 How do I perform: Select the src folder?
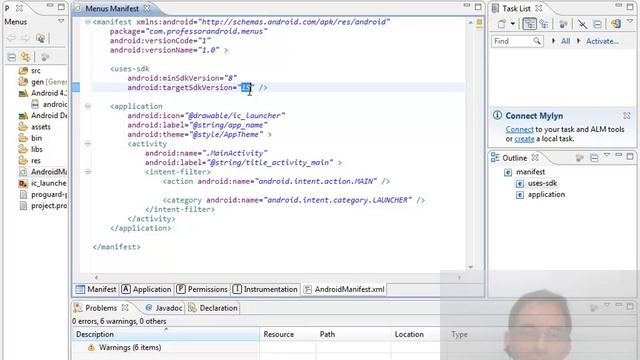coord(36,71)
